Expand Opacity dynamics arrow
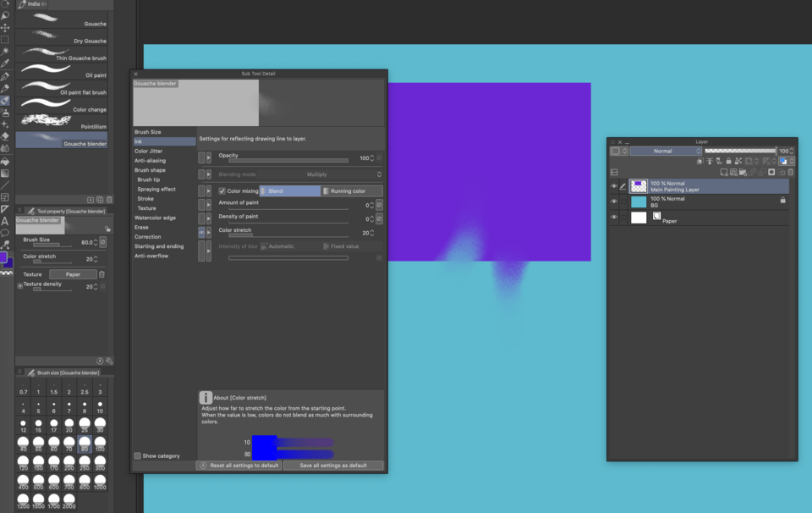The width and height of the screenshot is (812, 513). 209,157
